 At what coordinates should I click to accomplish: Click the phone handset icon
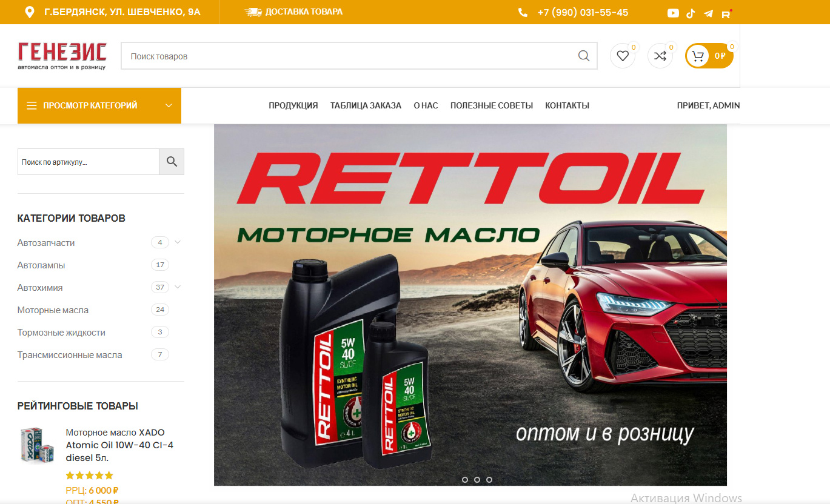(x=523, y=13)
